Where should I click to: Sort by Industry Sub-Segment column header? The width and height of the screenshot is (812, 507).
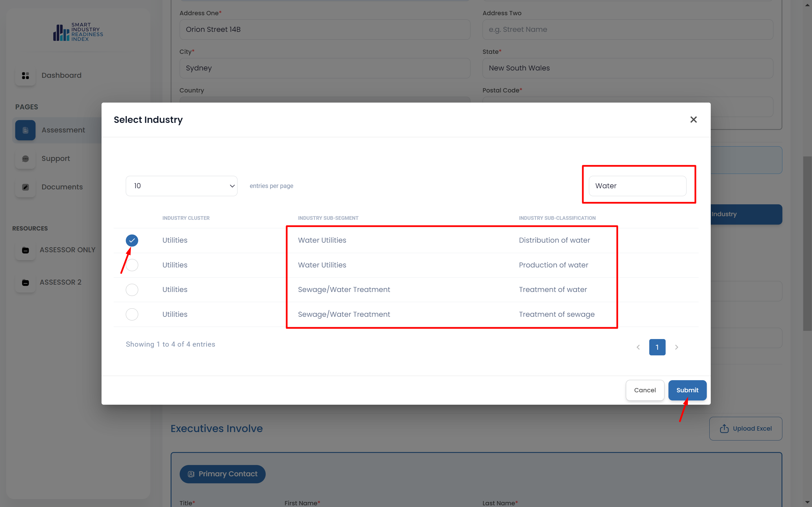328,218
